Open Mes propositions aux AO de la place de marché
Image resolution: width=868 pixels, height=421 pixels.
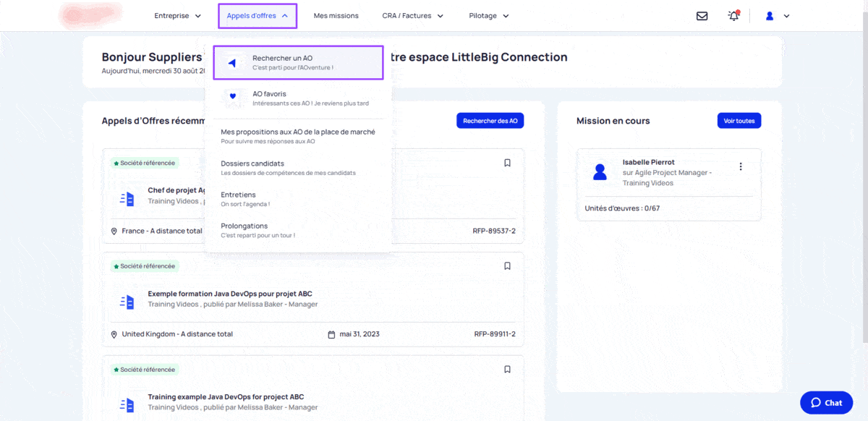(298, 136)
